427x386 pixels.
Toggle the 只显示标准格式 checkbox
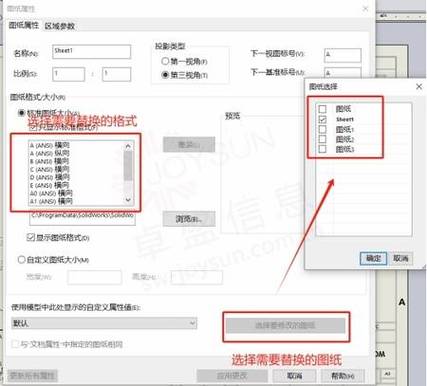pyautogui.click(x=33, y=127)
